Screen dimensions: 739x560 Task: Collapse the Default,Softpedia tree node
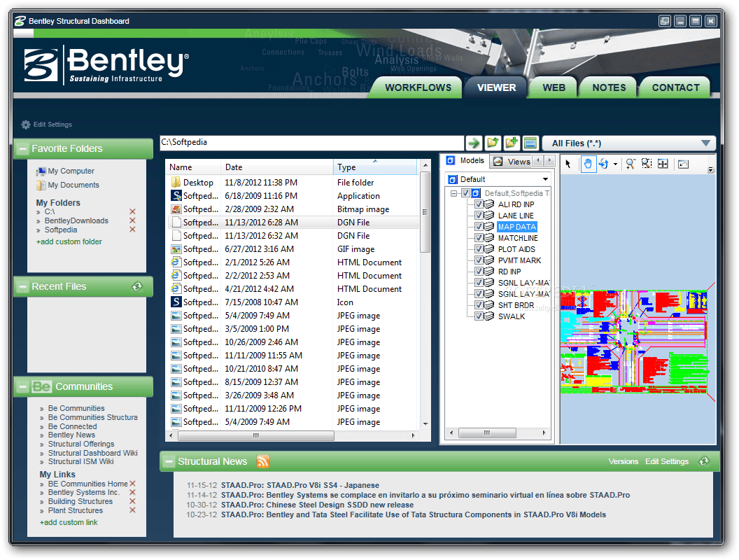click(455, 193)
